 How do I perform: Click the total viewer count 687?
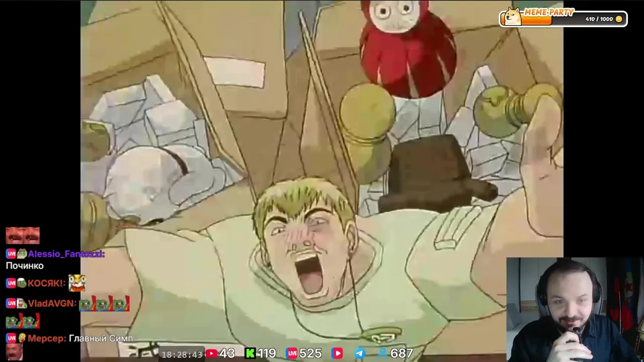[402, 353]
